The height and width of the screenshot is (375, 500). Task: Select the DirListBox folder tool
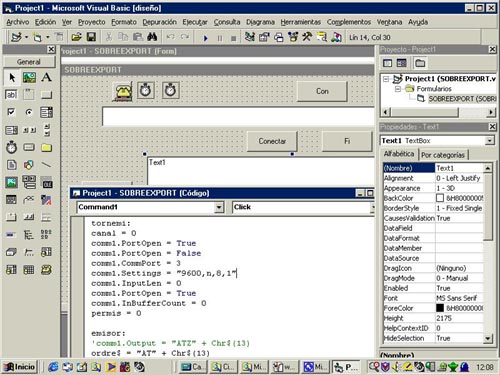tap(46, 147)
